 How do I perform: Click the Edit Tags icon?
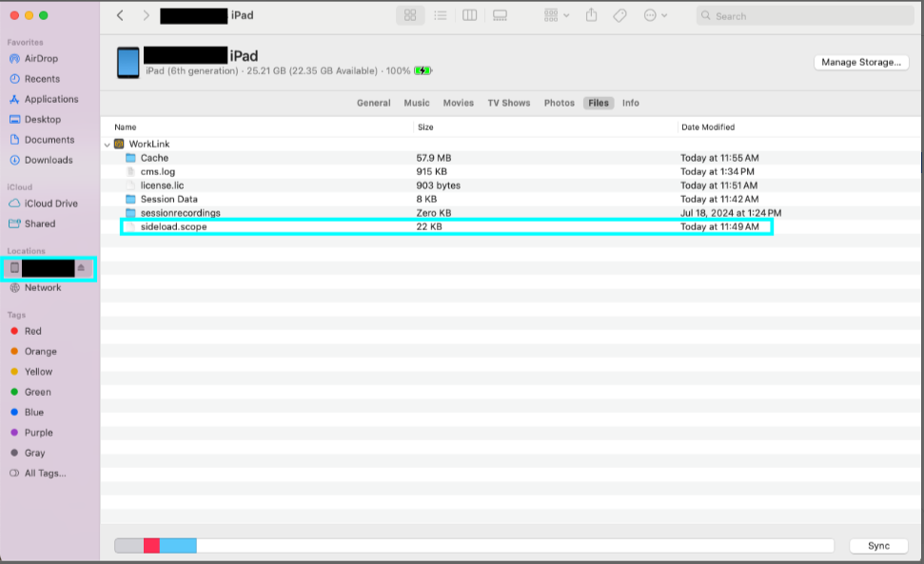[x=619, y=15]
